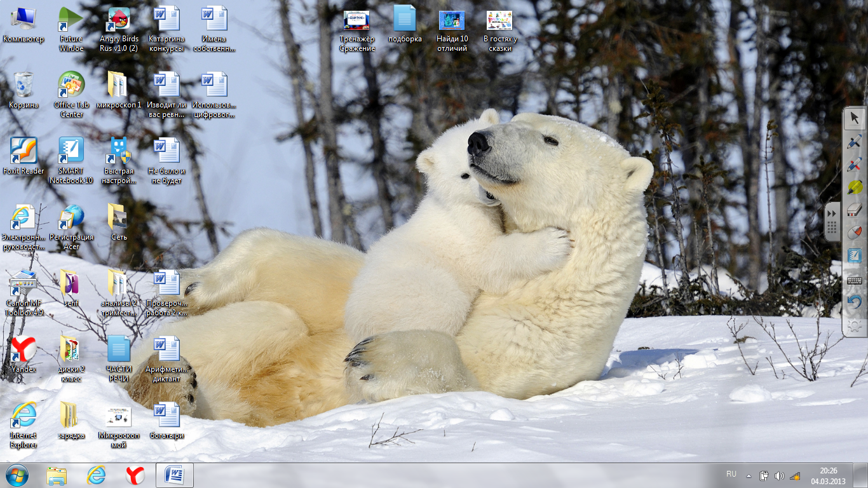
Task: Switch to the Word window on taskbar
Action: pos(174,475)
